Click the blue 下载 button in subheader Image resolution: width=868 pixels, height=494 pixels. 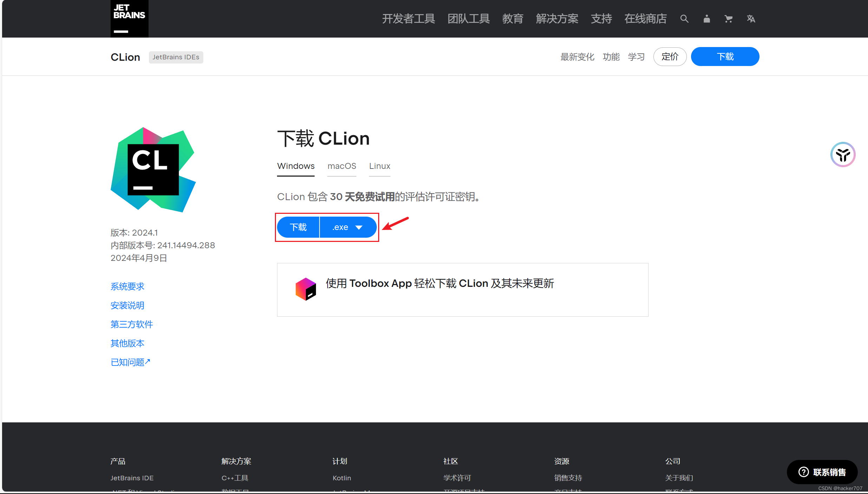coord(725,57)
